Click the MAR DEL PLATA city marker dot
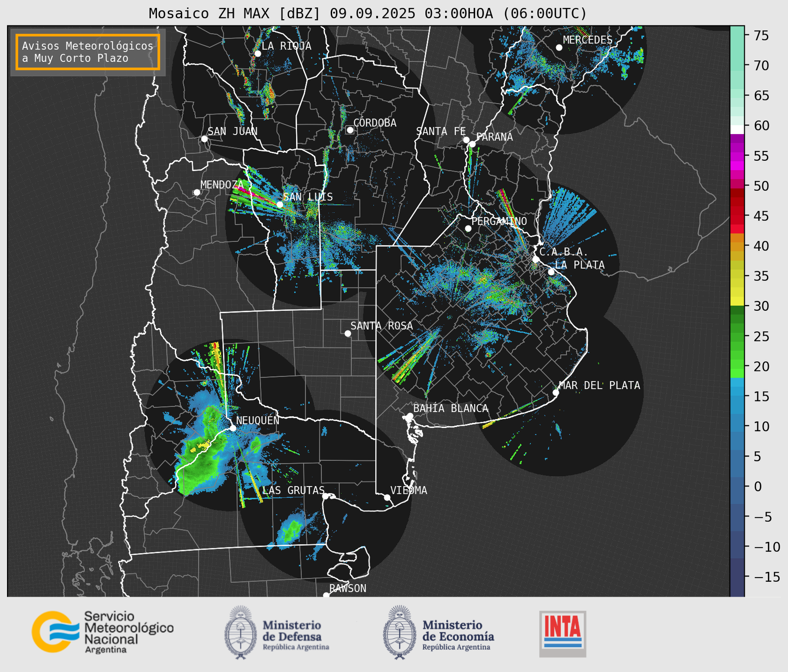The image size is (788, 672). point(556,393)
